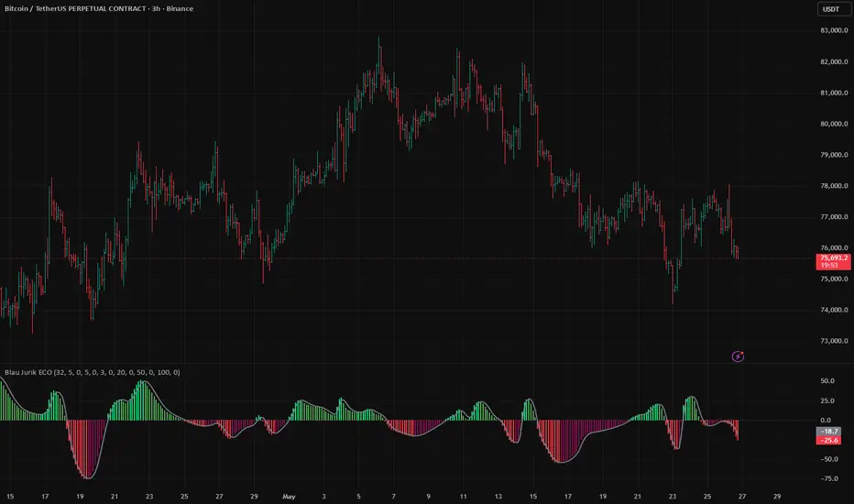Click the date label 13 on time axis
The height and width of the screenshot is (504, 854).
click(498, 497)
